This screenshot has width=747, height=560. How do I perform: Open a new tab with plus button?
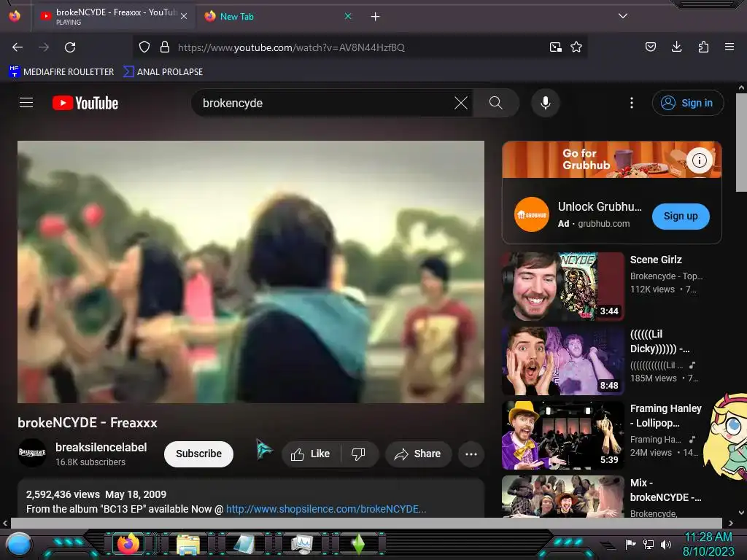pos(376,17)
